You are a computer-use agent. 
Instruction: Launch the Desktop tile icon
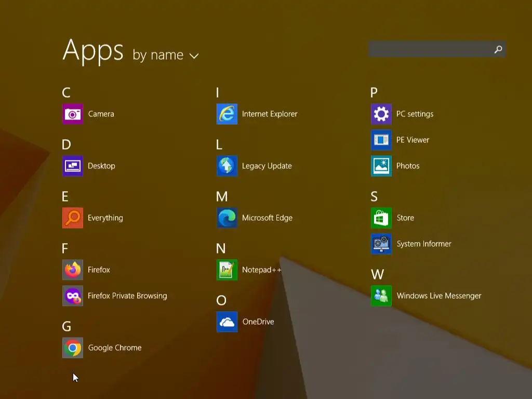click(x=73, y=166)
